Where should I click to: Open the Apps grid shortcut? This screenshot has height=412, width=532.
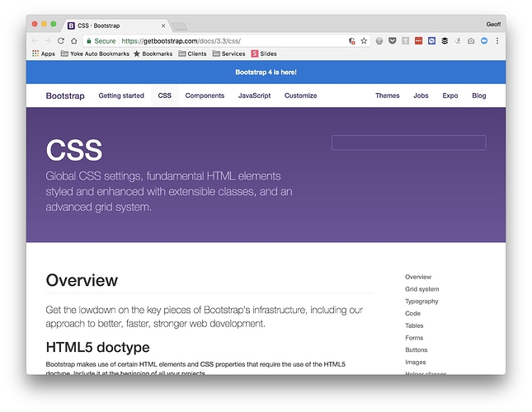[x=43, y=54]
